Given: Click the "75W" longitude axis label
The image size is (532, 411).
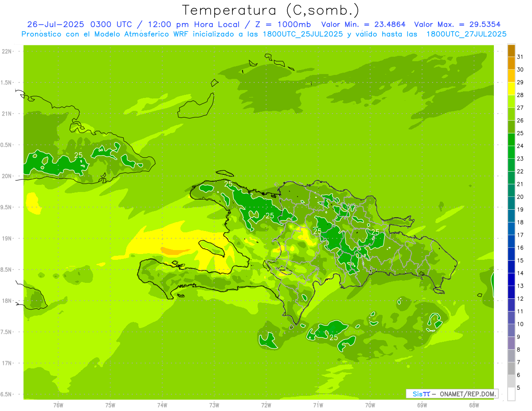Looking at the screenshot, I should [x=110, y=405].
